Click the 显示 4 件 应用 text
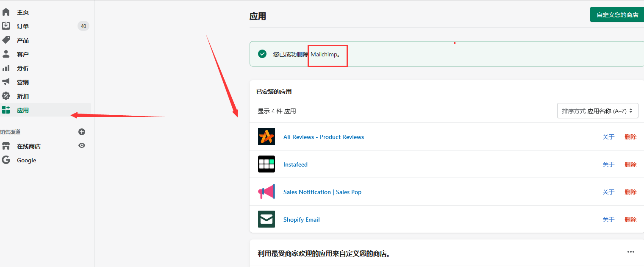Screen dimensions: 644x267 click(277, 111)
